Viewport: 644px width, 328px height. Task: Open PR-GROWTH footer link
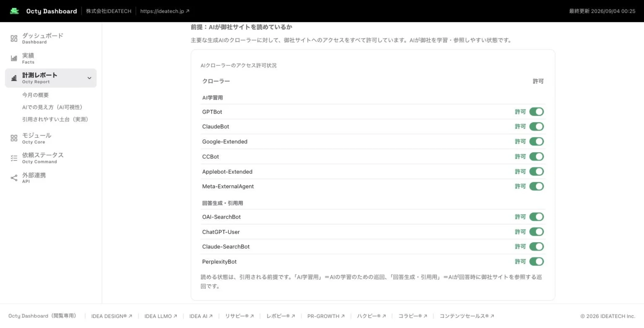pos(326,316)
